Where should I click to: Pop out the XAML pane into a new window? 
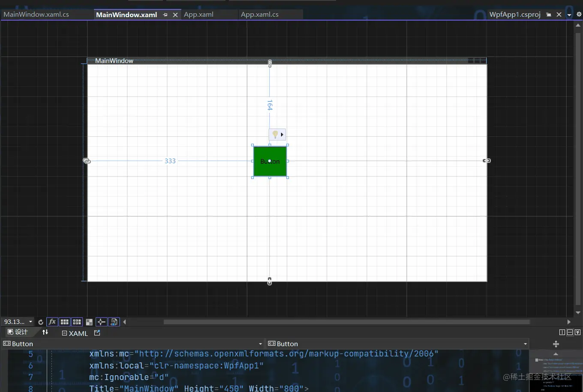click(x=97, y=332)
